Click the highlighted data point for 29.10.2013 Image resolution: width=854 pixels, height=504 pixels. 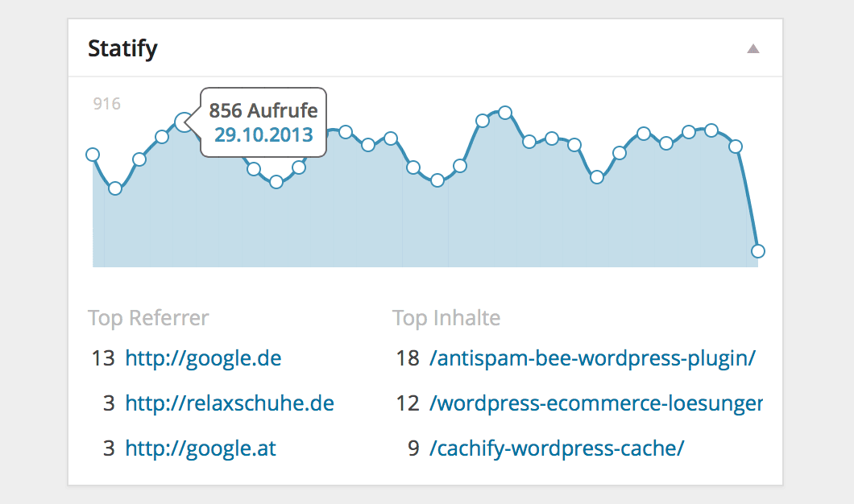pyautogui.click(x=184, y=122)
